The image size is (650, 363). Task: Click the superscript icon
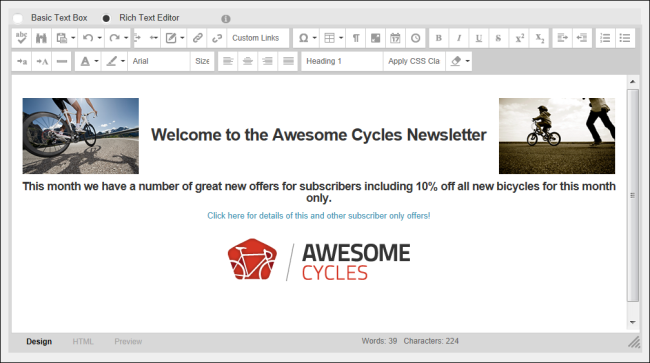[x=519, y=38]
